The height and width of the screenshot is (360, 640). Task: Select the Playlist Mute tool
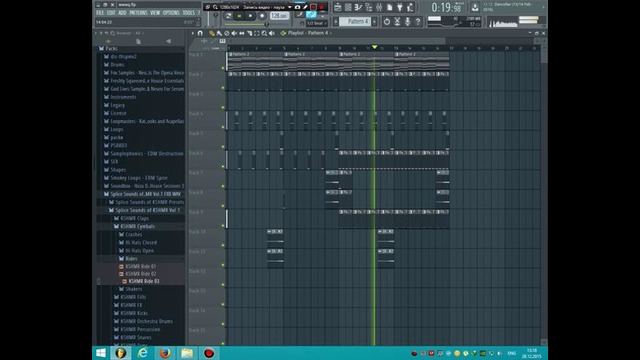(234, 33)
